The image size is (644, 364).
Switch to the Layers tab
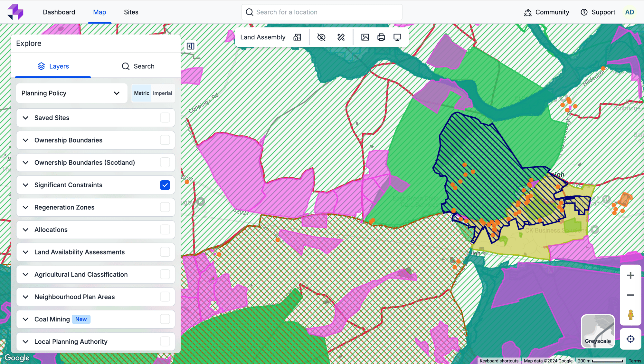coord(53,66)
